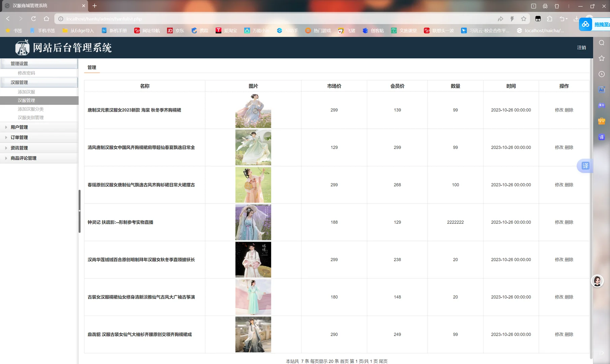This screenshot has width=610, height=364.
Task: Select highlighted 汉服管理 submenu item
Action: click(39, 100)
